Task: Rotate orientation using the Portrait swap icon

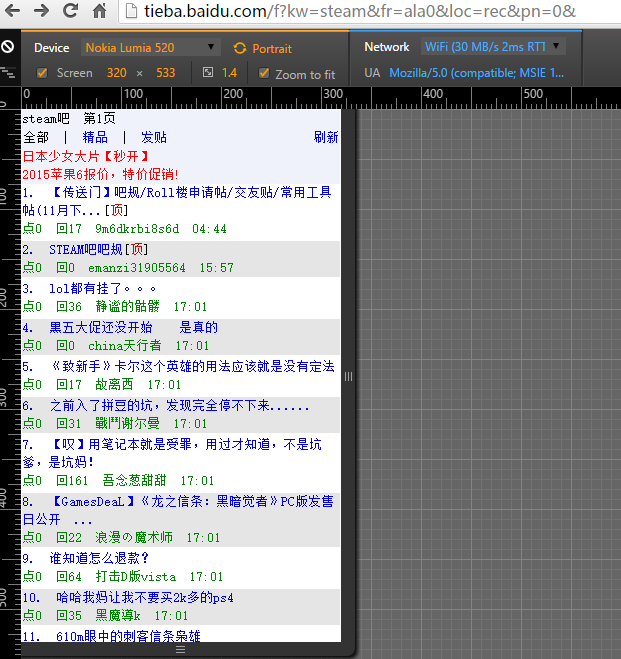Action: [x=240, y=48]
